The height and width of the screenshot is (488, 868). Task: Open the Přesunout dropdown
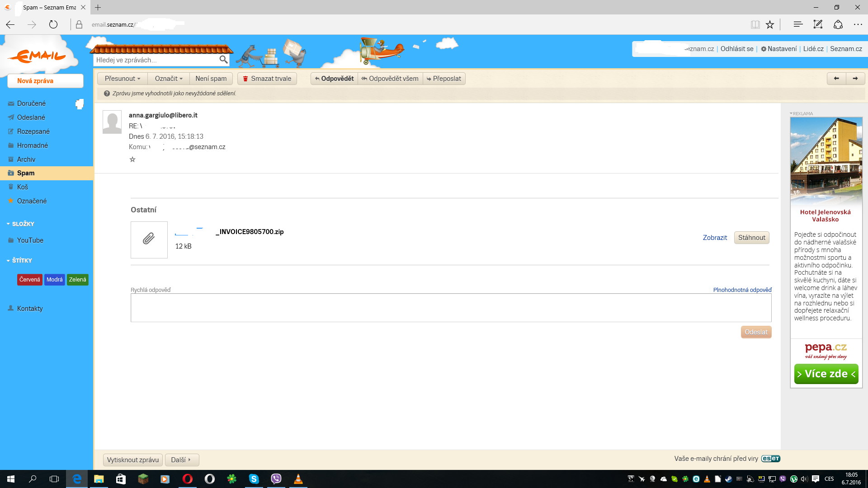123,79
